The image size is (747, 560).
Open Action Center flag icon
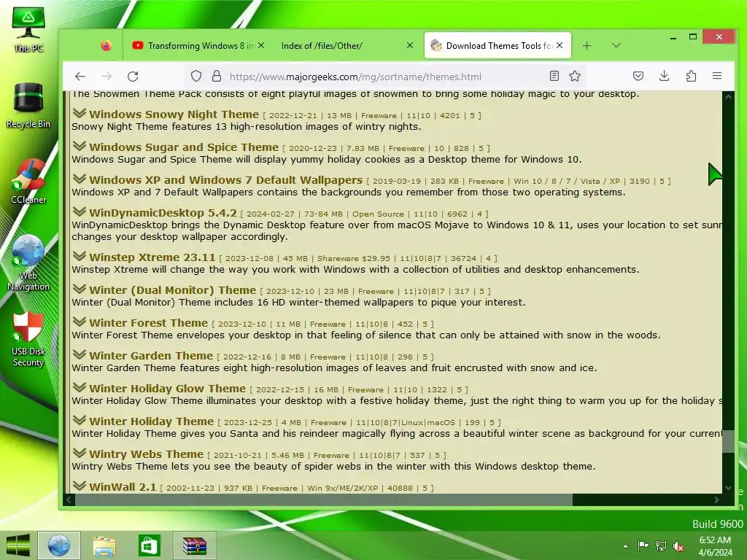(643, 546)
